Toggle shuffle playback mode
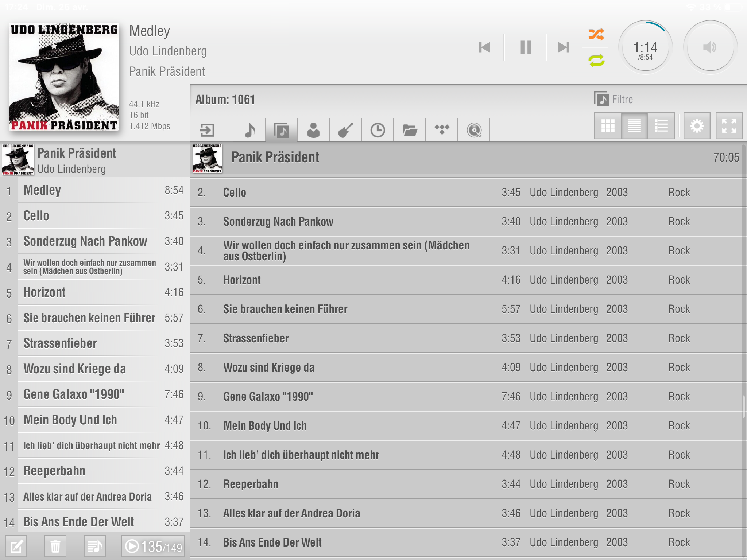 (x=596, y=34)
